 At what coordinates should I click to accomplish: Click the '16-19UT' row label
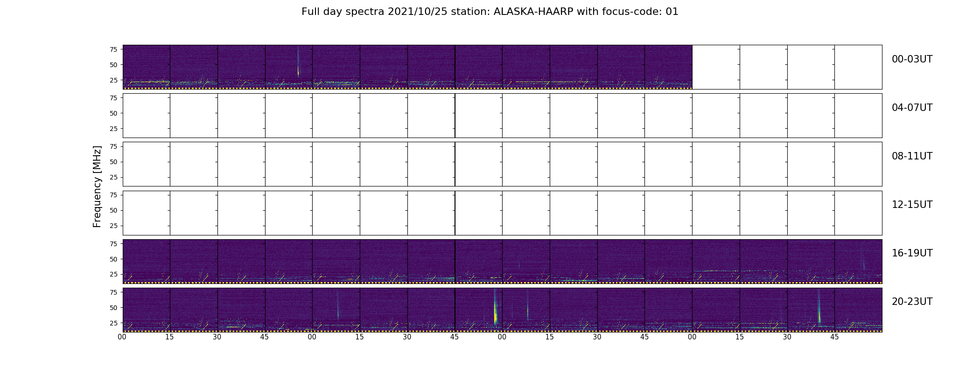pyautogui.click(x=912, y=253)
